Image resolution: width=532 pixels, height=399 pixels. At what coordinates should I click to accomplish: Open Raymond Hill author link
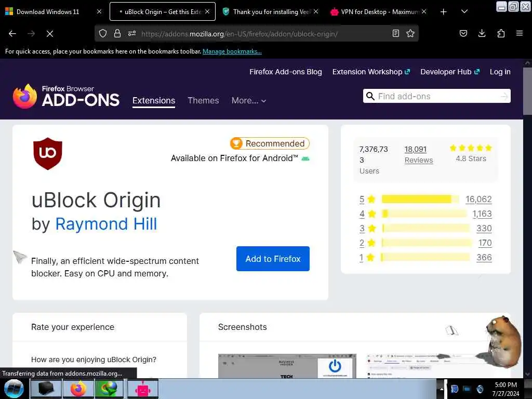pyautogui.click(x=106, y=224)
